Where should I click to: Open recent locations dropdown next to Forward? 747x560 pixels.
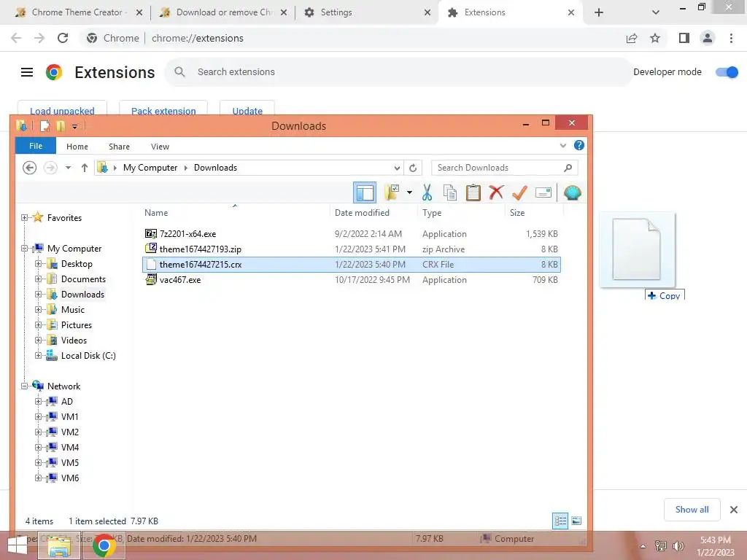click(x=68, y=168)
